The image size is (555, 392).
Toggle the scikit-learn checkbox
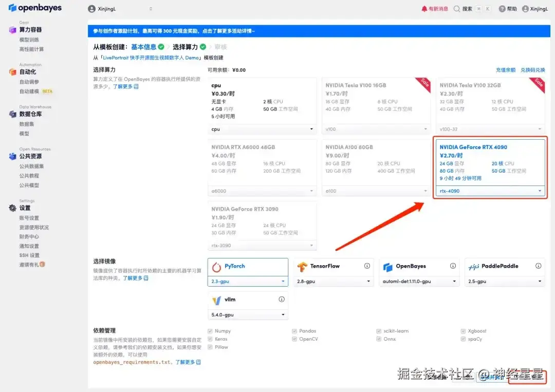click(379, 331)
